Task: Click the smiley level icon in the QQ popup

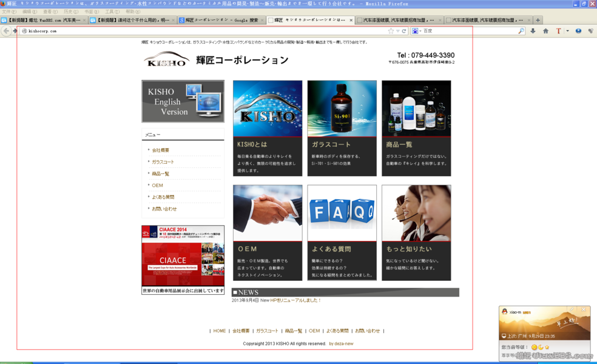Action: pos(535,347)
